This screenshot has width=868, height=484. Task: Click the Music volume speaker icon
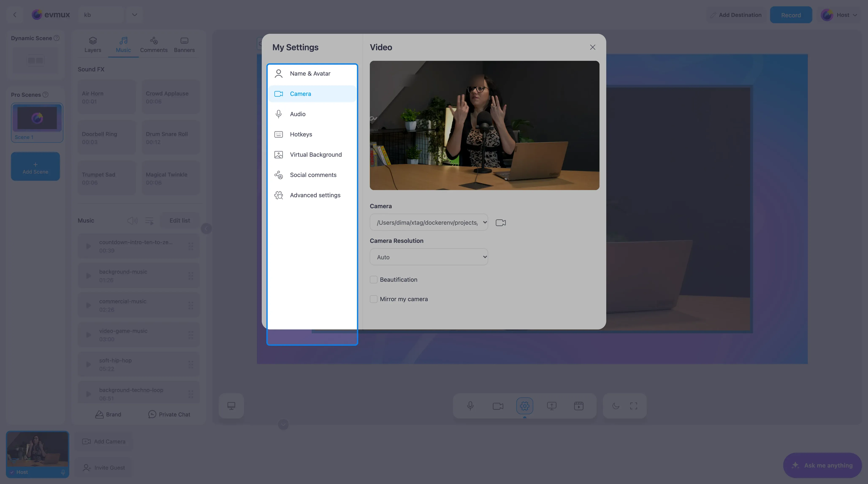(x=132, y=220)
